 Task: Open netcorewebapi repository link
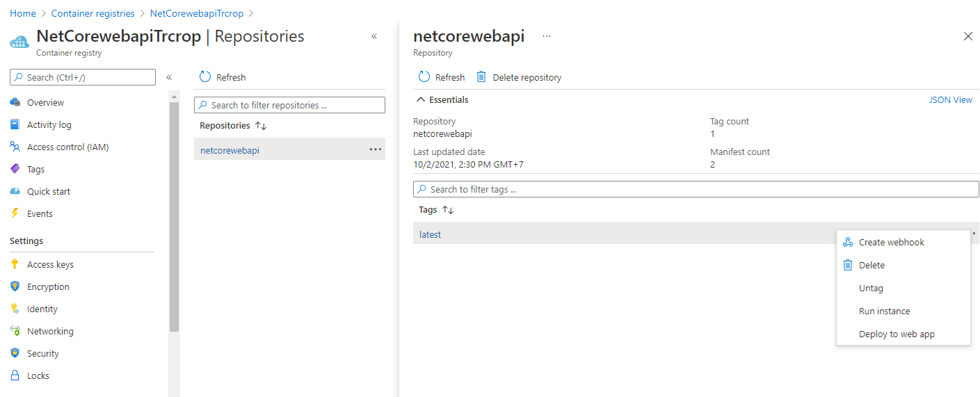coord(230,149)
